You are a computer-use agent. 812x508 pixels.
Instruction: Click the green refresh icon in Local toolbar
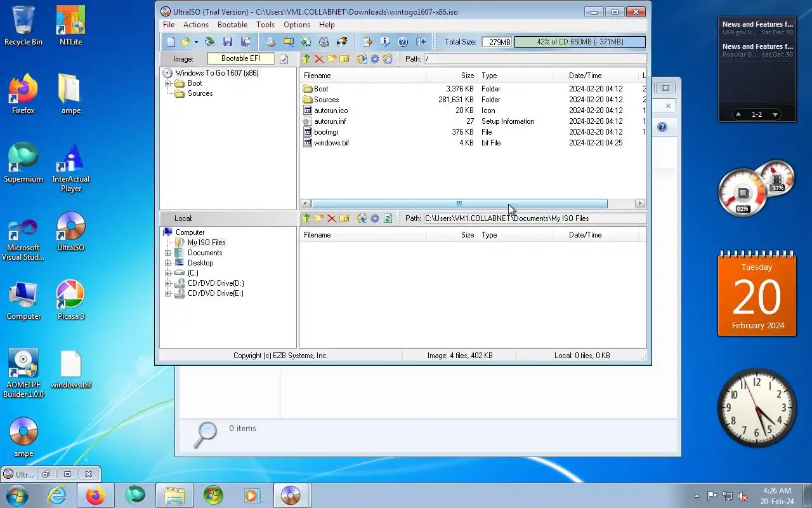click(388, 218)
